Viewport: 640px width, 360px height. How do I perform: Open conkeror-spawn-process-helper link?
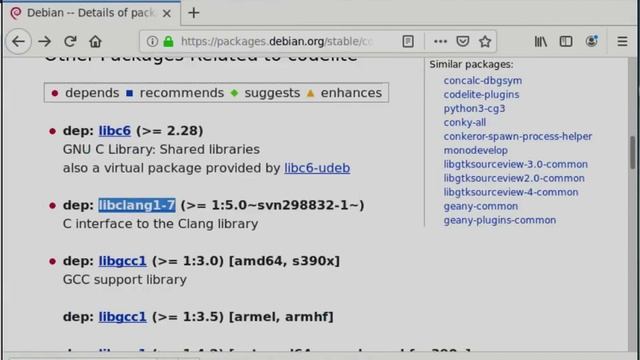pos(518,136)
